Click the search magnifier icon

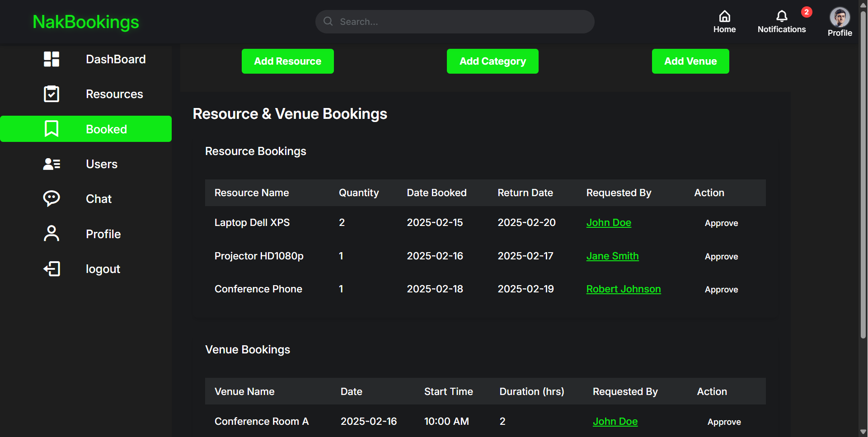point(328,21)
